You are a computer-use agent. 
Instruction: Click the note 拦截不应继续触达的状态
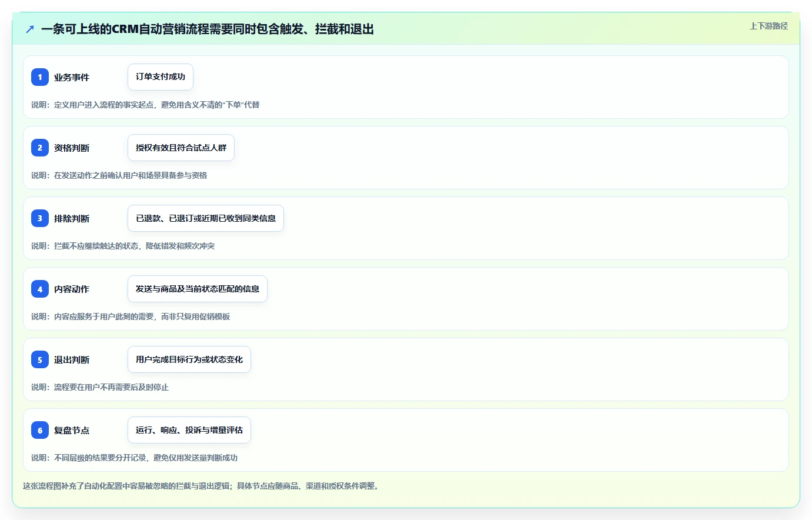point(123,246)
